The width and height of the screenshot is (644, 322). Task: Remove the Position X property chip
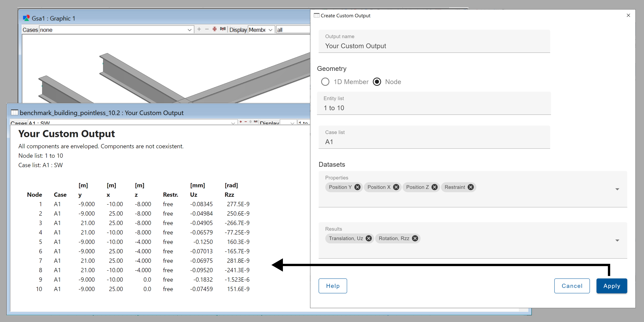point(396,187)
